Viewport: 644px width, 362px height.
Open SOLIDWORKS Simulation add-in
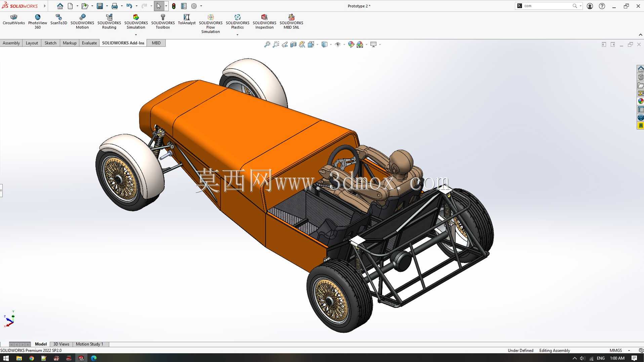coord(136,22)
